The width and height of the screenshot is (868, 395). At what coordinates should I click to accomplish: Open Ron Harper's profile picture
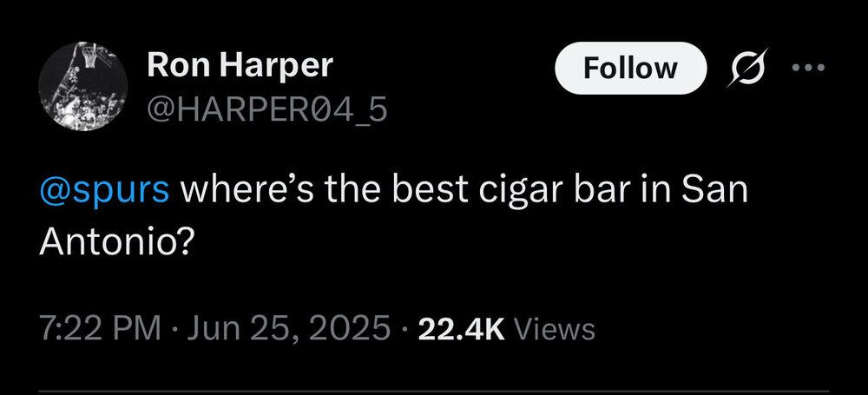83,87
